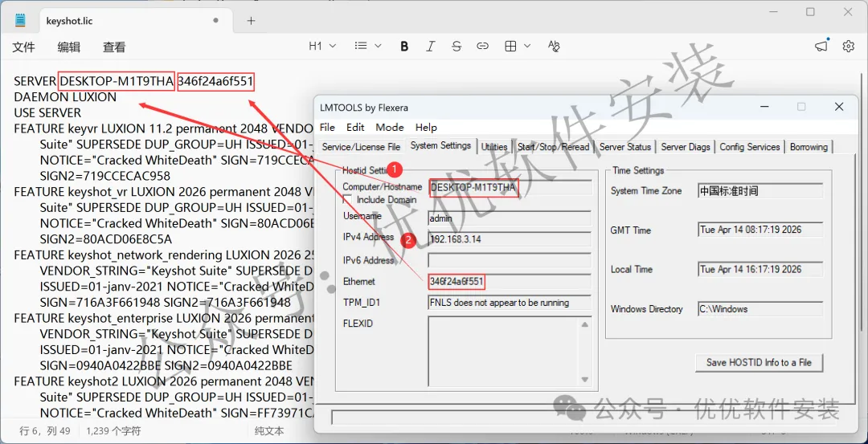868x444 pixels.
Task: Click the Computer/Hostname field
Action: [510, 188]
